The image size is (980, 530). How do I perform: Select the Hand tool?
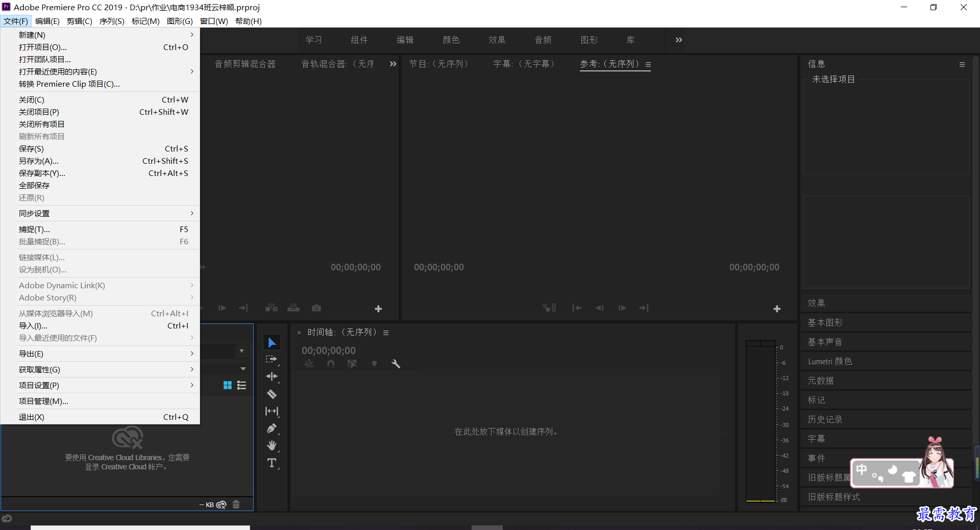point(272,446)
